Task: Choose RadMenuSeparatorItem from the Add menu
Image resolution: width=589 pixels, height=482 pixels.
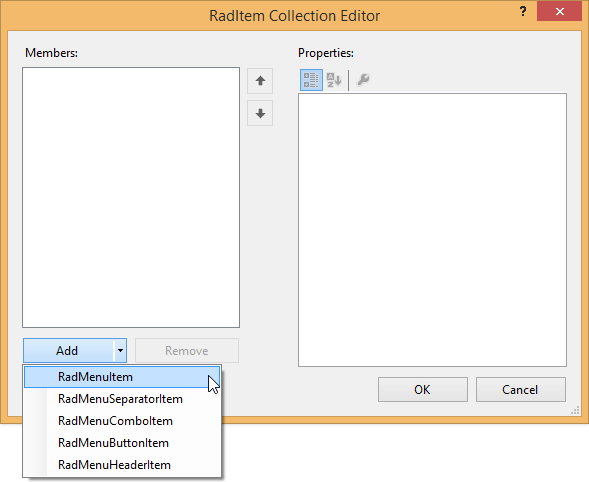Action: [122, 399]
